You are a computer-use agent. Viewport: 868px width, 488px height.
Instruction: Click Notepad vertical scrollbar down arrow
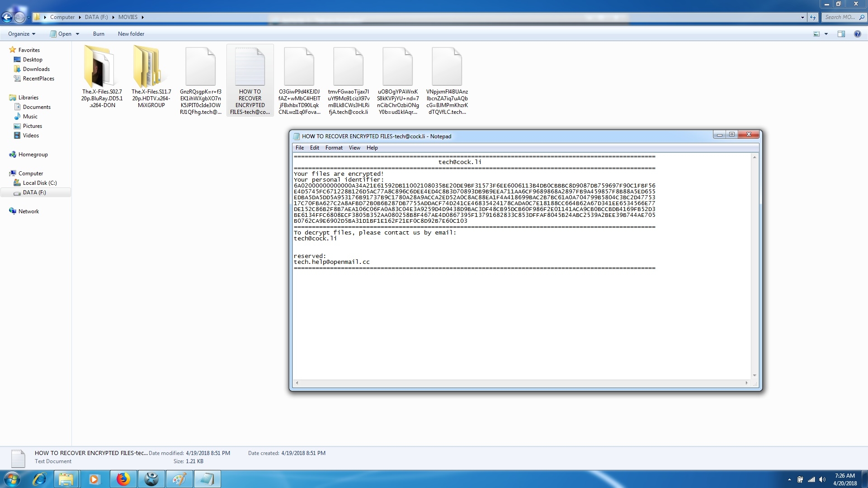click(755, 375)
